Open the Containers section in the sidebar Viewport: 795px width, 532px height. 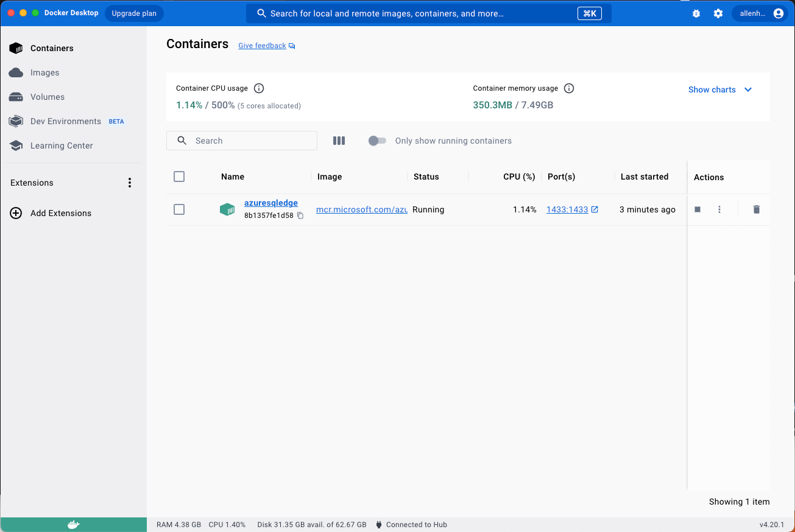point(73,48)
